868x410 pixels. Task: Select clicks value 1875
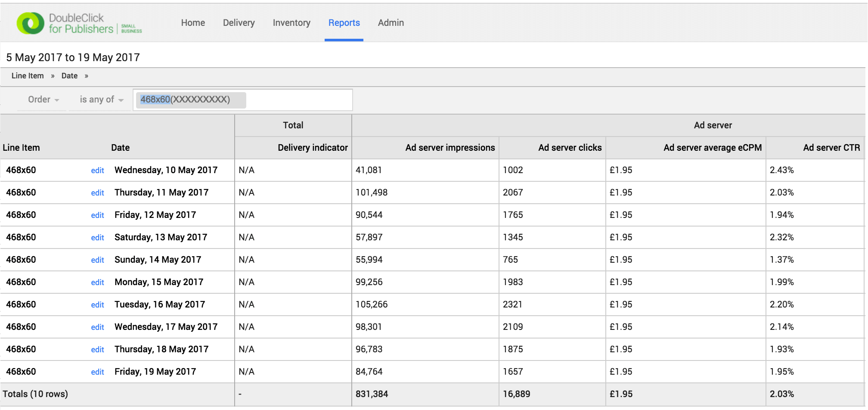pyautogui.click(x=513, y=349)
